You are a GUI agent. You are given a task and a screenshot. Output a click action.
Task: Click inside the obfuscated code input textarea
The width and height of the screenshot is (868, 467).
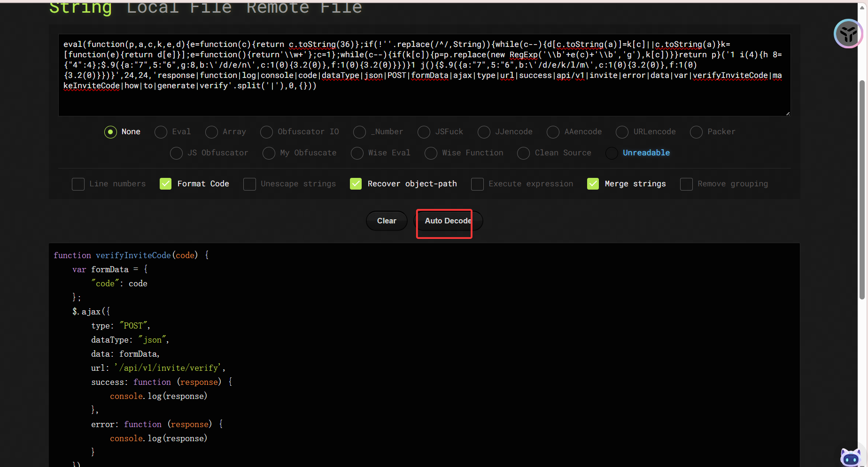pos(424,101)
